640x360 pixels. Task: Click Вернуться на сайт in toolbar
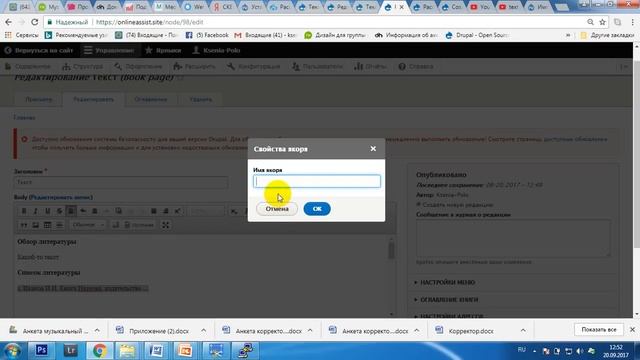point(39,50)
